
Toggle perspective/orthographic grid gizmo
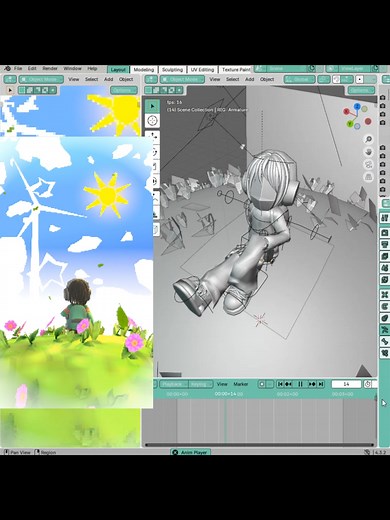[x=368, y=177]
